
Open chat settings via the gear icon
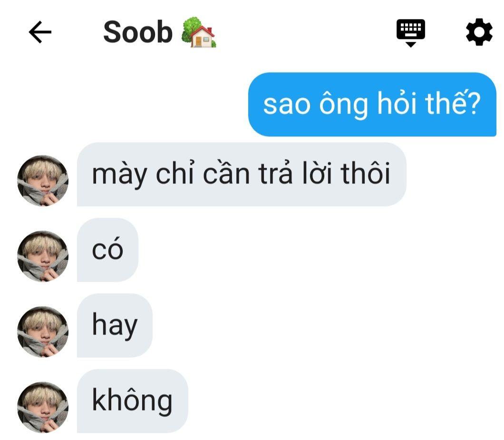click(479, 32)
